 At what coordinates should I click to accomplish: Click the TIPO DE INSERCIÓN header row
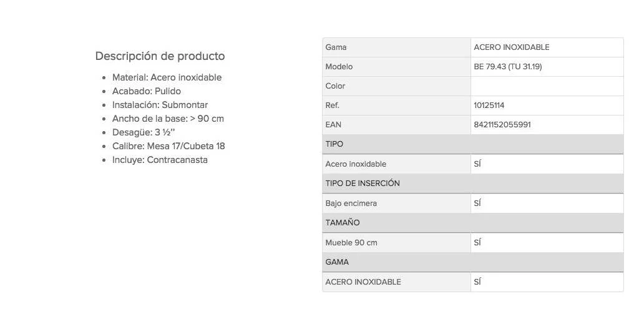pos(472,184)
